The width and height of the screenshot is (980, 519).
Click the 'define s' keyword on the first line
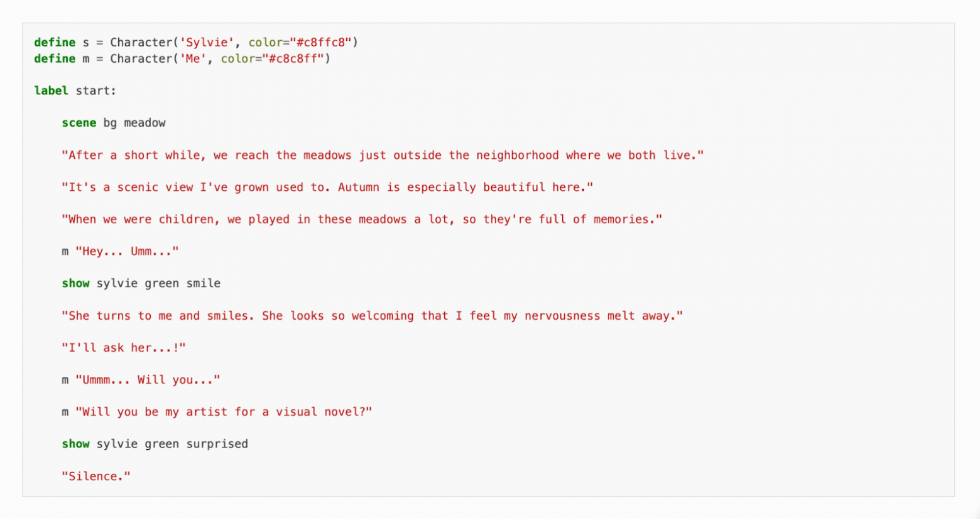pos(55,43)
